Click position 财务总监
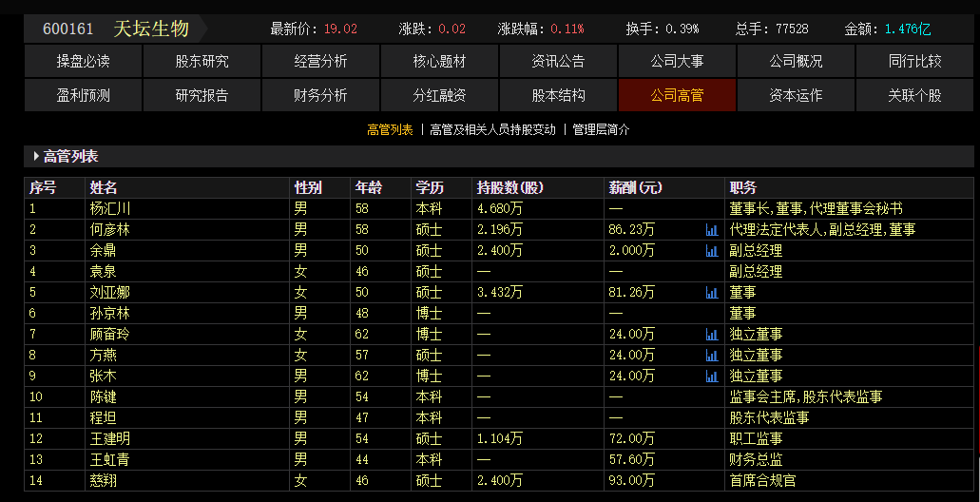 point(756,460)
